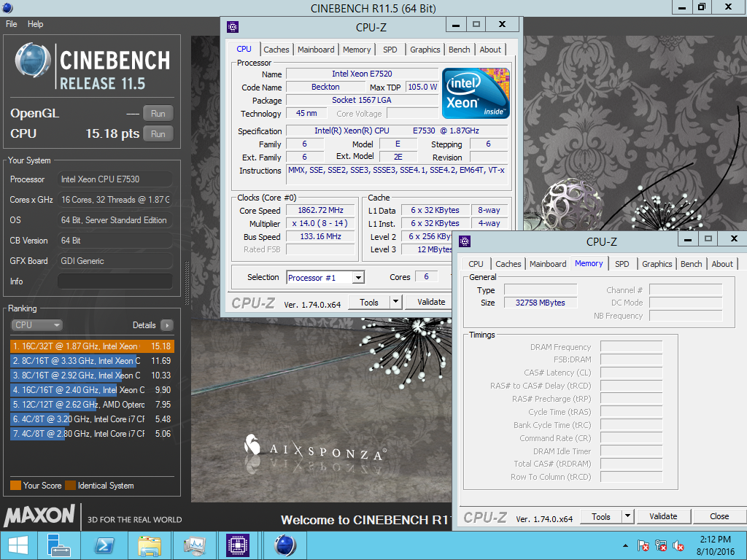Select ranking row 3. 8C/16T @ 2.92 GHz
This screenshot has width=747, height=560.
[92, 376]
